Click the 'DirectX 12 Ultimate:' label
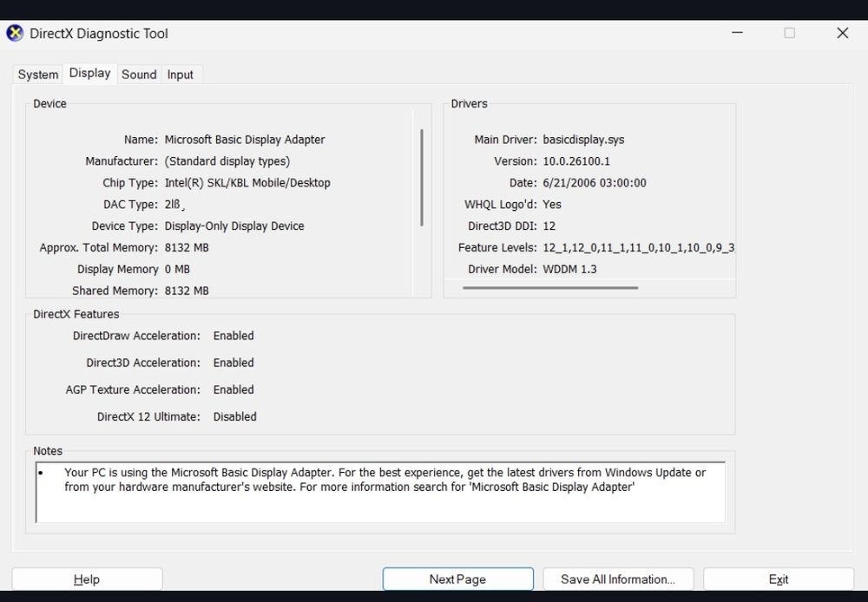Image resolution: width=868 pixels, height=602 pixels. (x=148, y=416)
